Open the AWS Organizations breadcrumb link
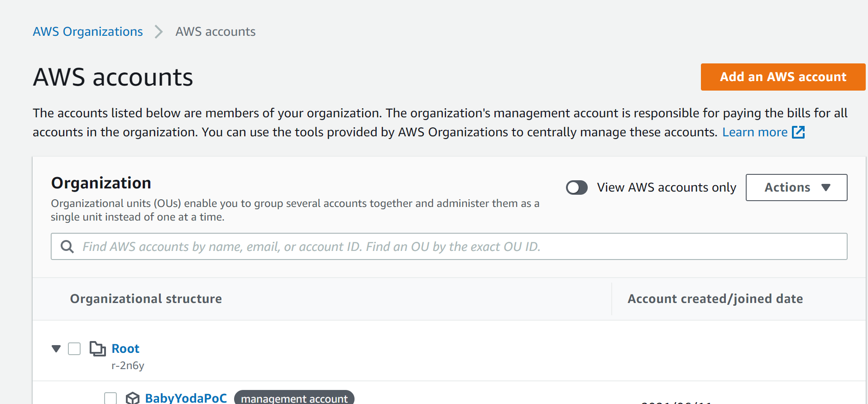Viewport: 868px width, 404px height. coord(88,32)
